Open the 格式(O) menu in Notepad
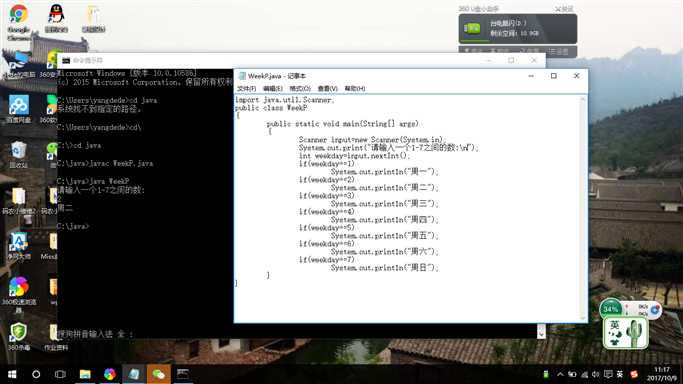The image size is (683, 384). pos(300,88)
